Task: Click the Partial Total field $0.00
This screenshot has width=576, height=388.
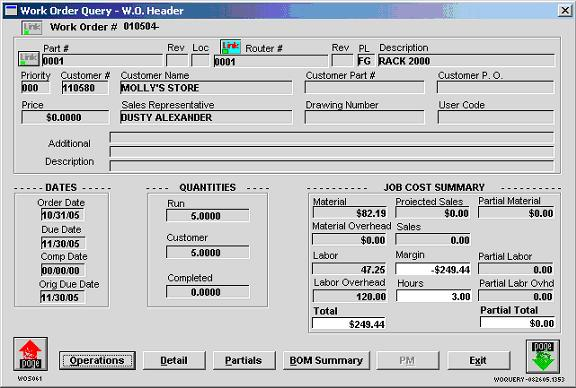Action: (518, 323)
